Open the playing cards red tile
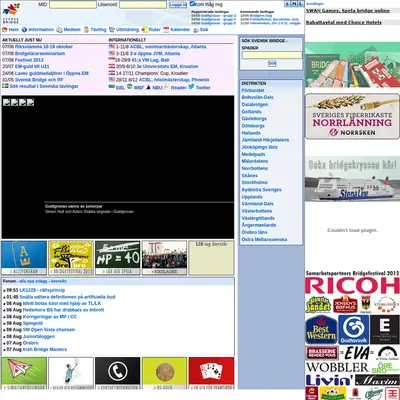Image resolution: width=400 pixels, height=400 pixels. pyautogui.click(x=211, y=373)
